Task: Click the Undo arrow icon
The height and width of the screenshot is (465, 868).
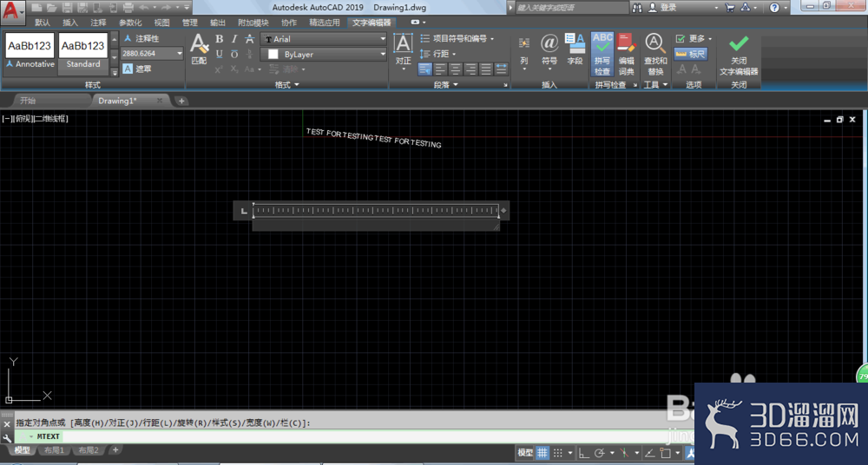Action: tap(143, 8)
